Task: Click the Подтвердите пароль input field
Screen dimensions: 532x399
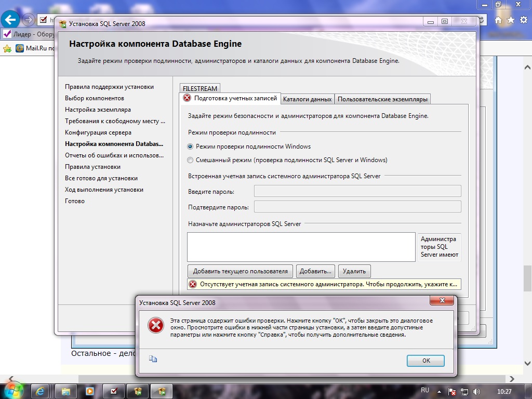Action: point(357,207)
